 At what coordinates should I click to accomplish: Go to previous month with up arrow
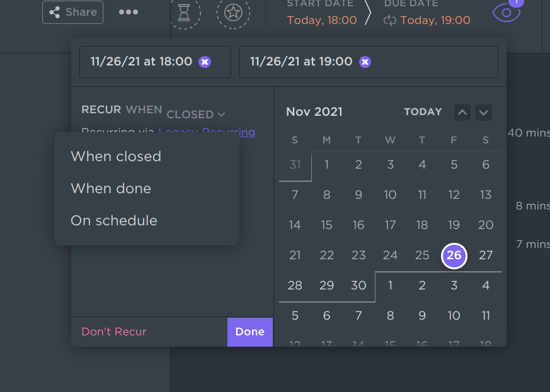[462, 113]
